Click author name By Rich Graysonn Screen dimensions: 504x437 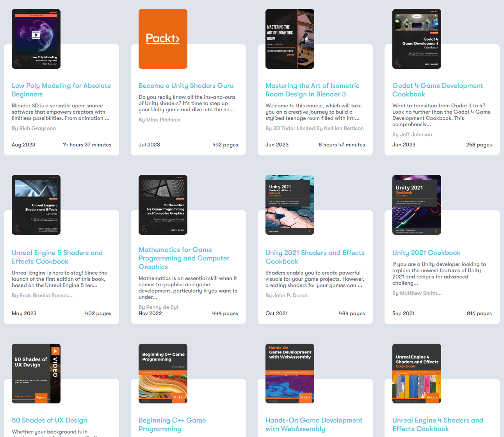point(34,128)
